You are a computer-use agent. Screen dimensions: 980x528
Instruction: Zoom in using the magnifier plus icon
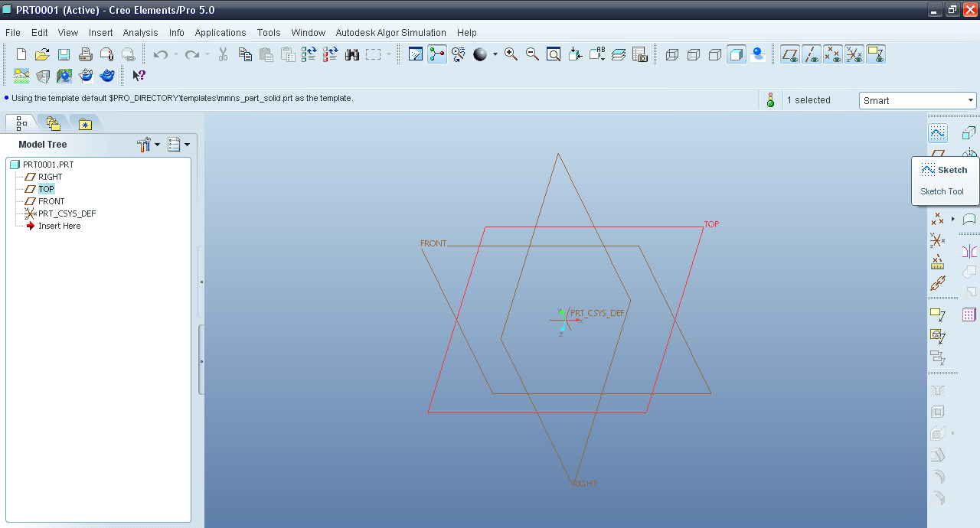pyautogui.click(x=511, y=54)
